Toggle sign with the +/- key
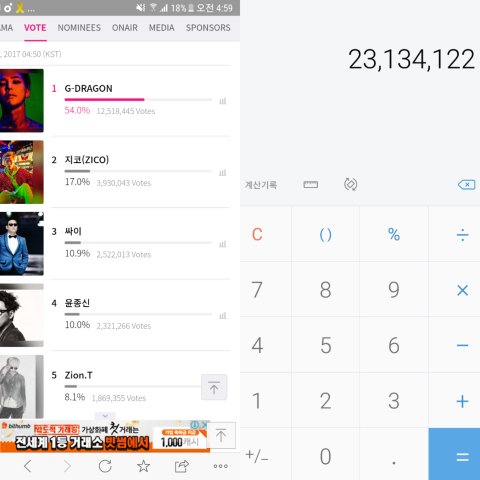 (257, 455)
